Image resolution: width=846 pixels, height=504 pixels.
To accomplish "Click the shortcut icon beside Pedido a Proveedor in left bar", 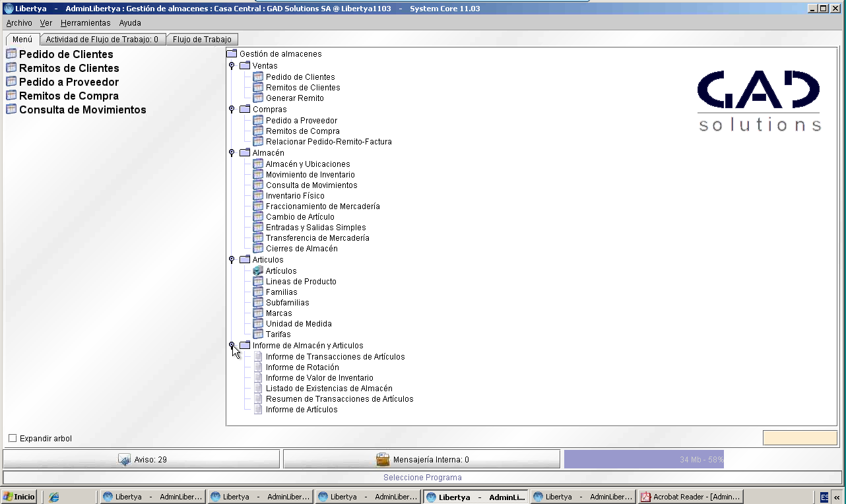I will tap(11, 82).
